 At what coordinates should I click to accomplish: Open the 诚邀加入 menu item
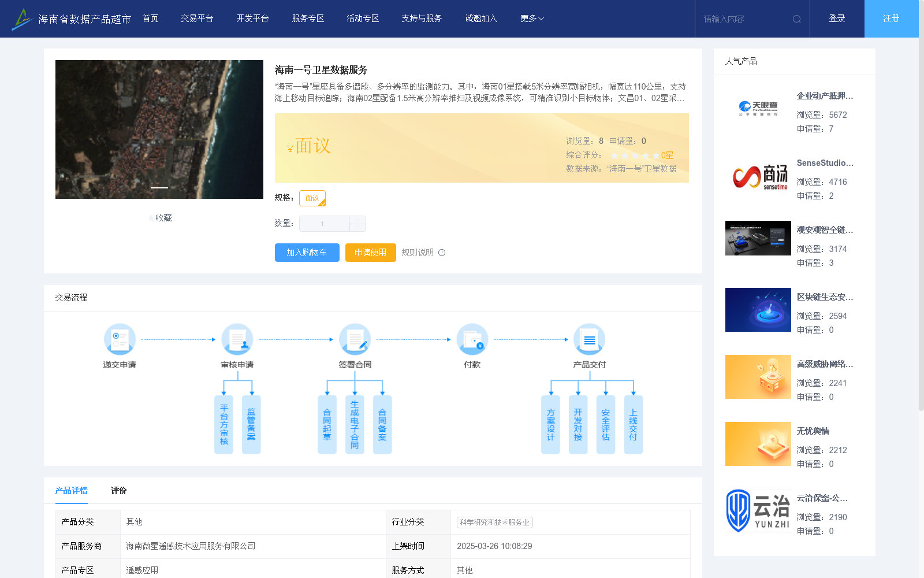pos(481,18)
